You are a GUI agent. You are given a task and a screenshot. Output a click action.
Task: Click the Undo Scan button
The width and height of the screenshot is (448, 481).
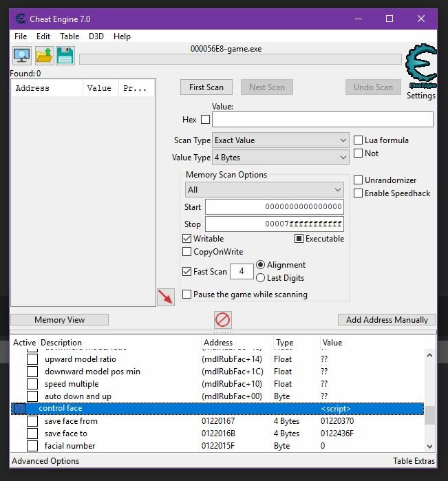coord(373,87)
